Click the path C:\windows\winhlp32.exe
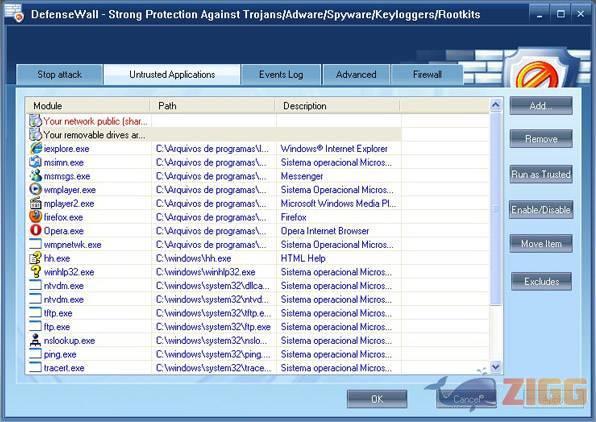This screenshot has height=422, width=596. (x=206, y=272)
